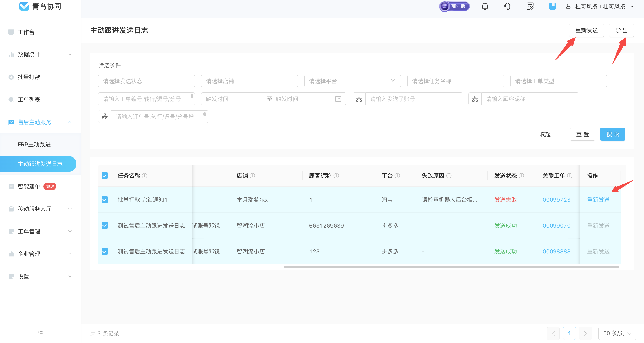Screen dimensions: 644x343
Task: Click into the 请输入发送子账号 input field
Action: [x=413, y=99]
